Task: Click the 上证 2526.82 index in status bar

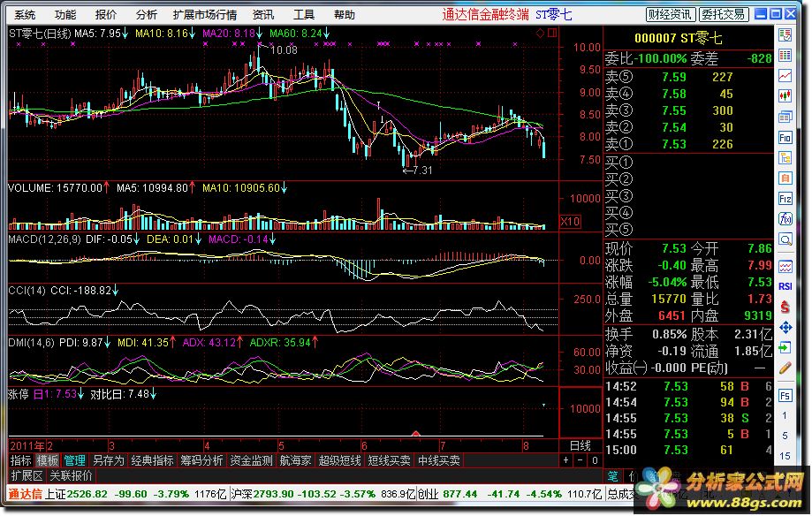Action: point(137,495)
